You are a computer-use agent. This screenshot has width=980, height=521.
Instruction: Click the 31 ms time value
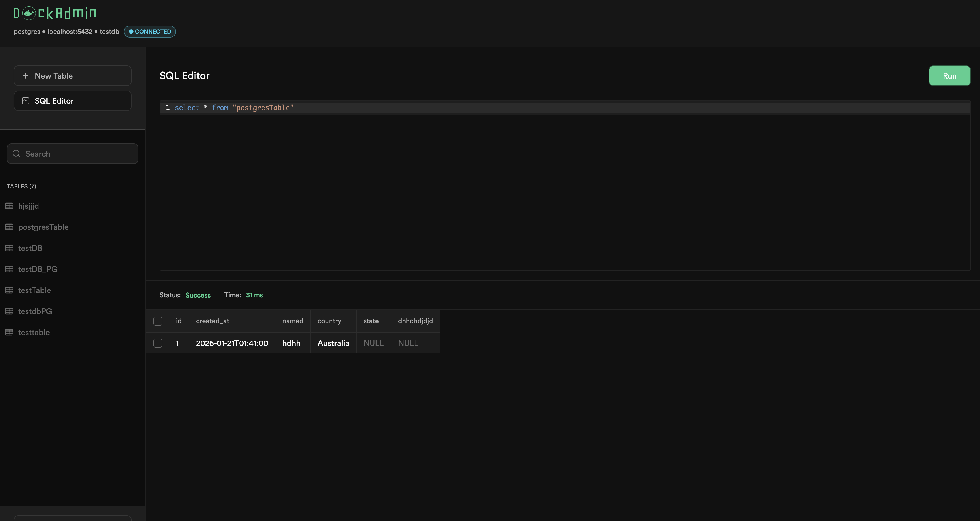point(254,295)
